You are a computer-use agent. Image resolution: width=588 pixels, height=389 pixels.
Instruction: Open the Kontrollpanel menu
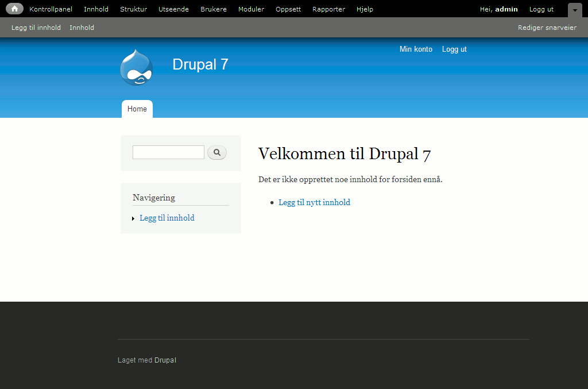[51, 9]
